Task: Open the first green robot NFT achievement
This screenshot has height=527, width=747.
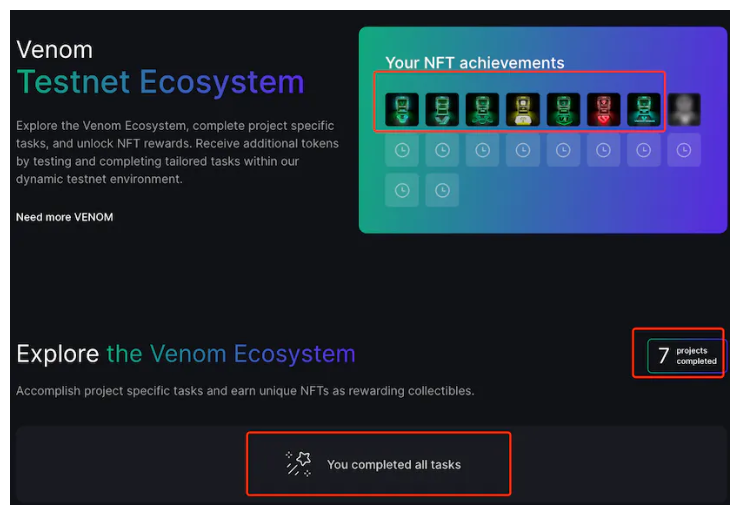Action: [x=402, y=110]
